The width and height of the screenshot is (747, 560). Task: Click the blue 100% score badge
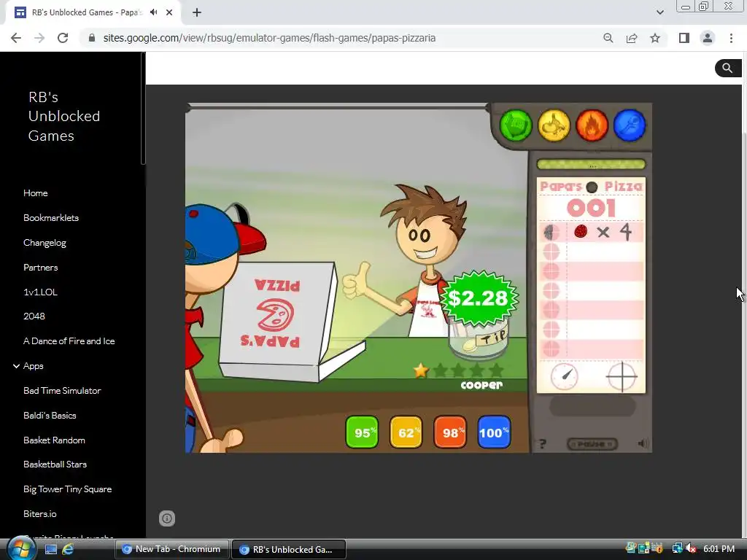(494, 432)
